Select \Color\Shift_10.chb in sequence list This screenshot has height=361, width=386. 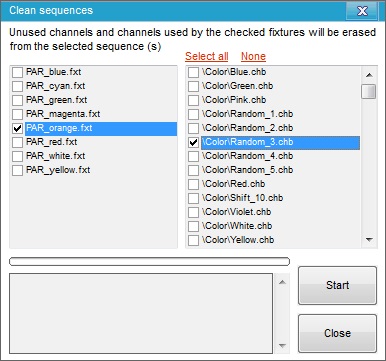point(242,198)
